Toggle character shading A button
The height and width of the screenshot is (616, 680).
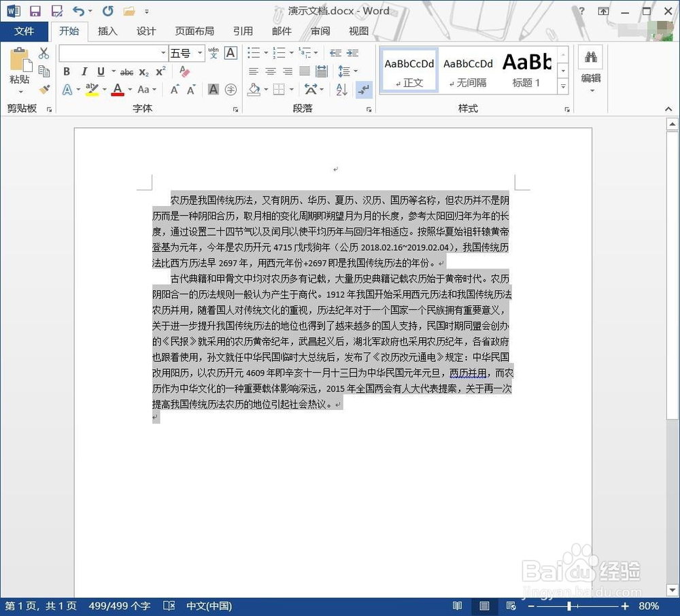click(214, 90)
